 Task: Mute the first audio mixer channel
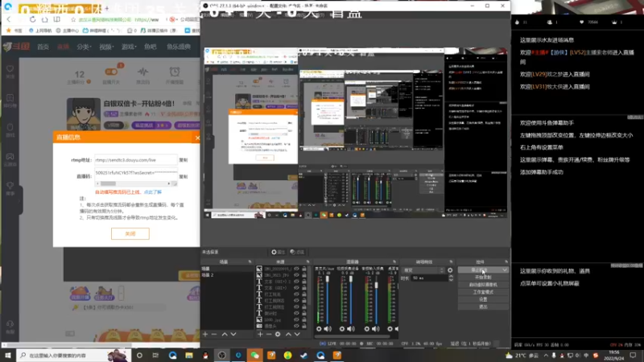point(328,329)
